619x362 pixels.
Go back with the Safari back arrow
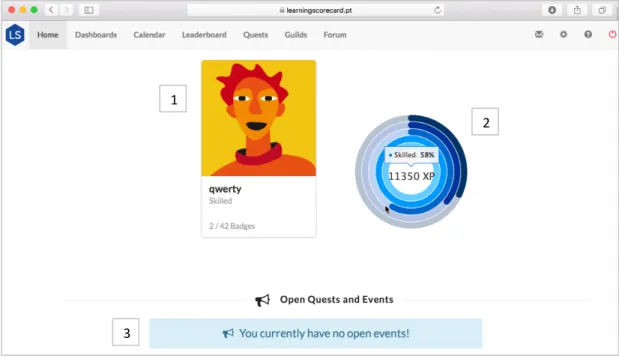51,10
